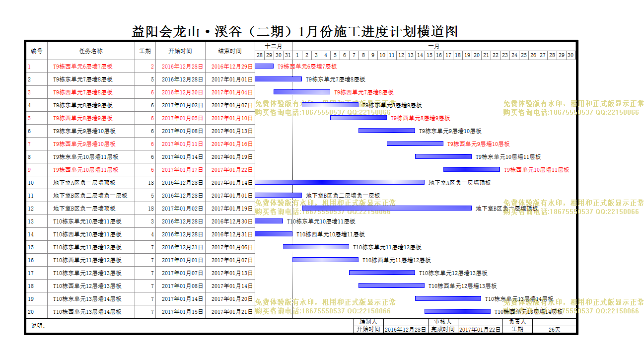Viewport: 644px width, 358px height.
Task: Click the long Gantt bar for 地下室A区负一层墙顶板
Action: [340, 182]
